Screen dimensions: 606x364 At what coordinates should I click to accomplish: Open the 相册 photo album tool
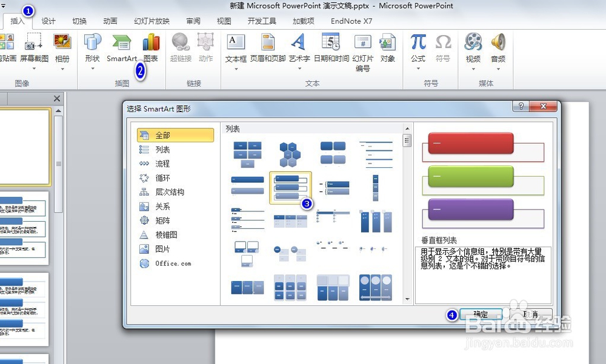62,48
